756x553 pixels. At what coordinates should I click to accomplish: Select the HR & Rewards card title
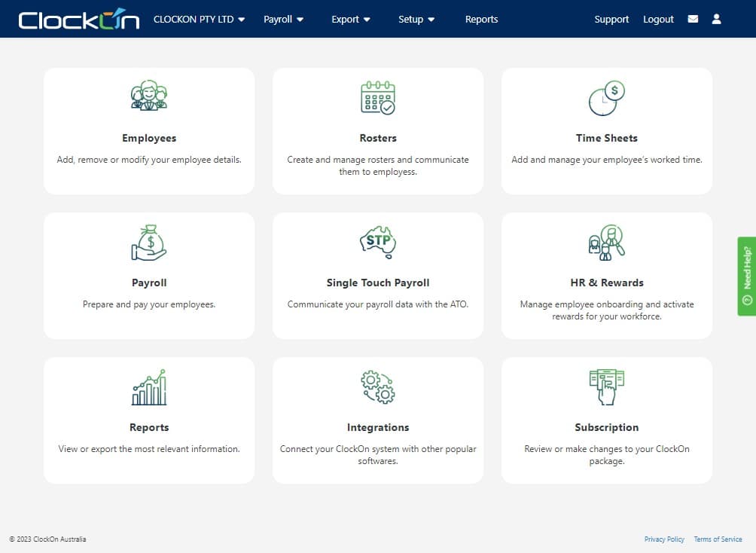[x=607, y=283]
